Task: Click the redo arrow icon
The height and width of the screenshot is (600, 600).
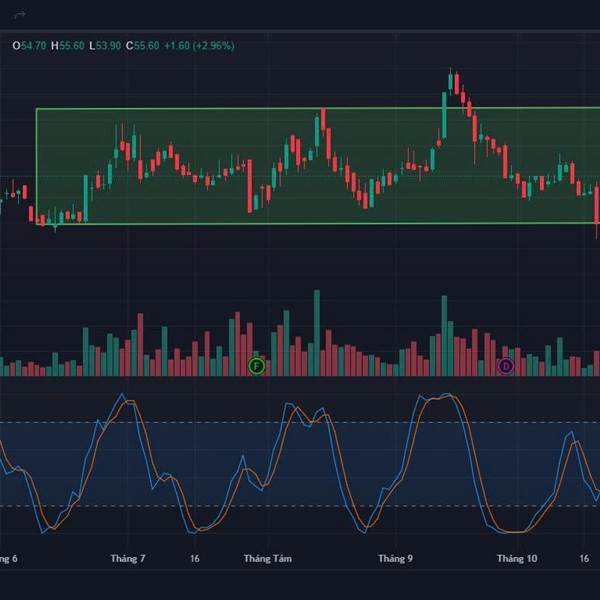Action: (x=18, y=14)
